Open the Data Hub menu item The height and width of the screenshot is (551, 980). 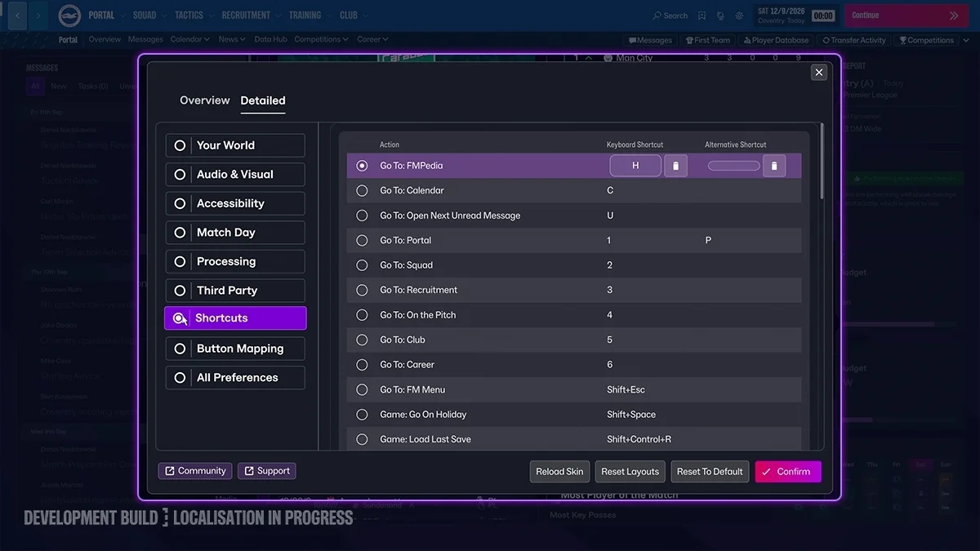[x=270, y=39]
